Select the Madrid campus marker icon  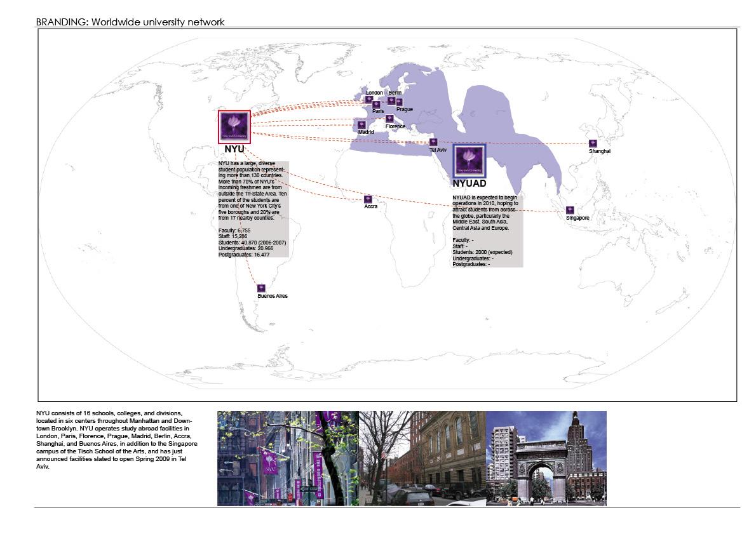pos(361,125)
